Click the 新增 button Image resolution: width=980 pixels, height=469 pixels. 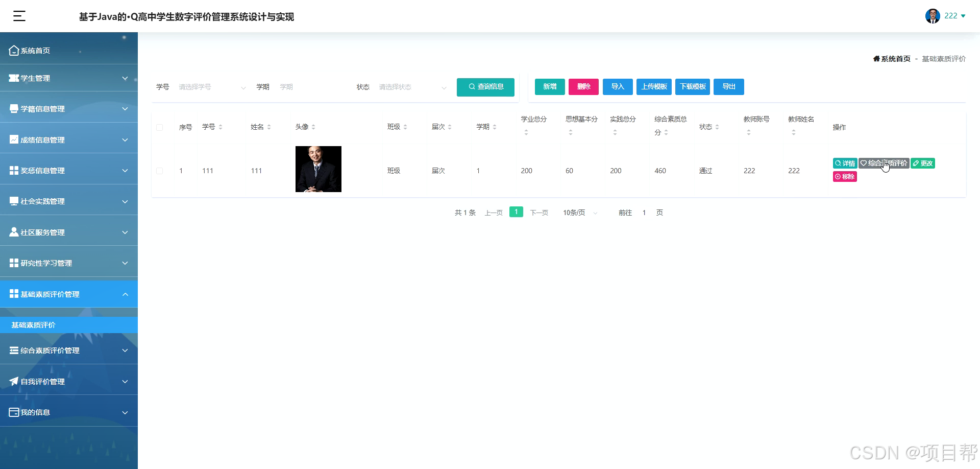click(550, 87)
